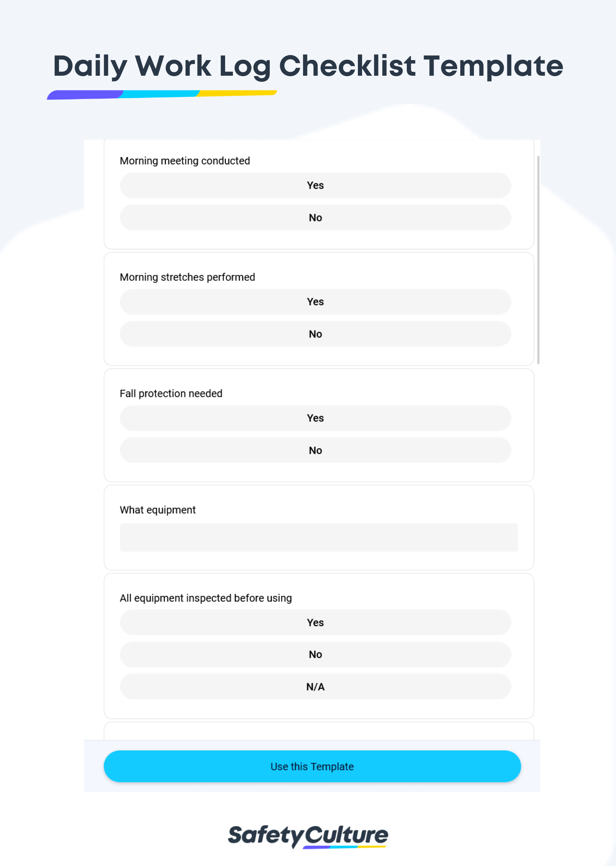This screenshot has height=866, width=616.
Task: Select Yes for Fall protection needed
Action: pos(315,418)
